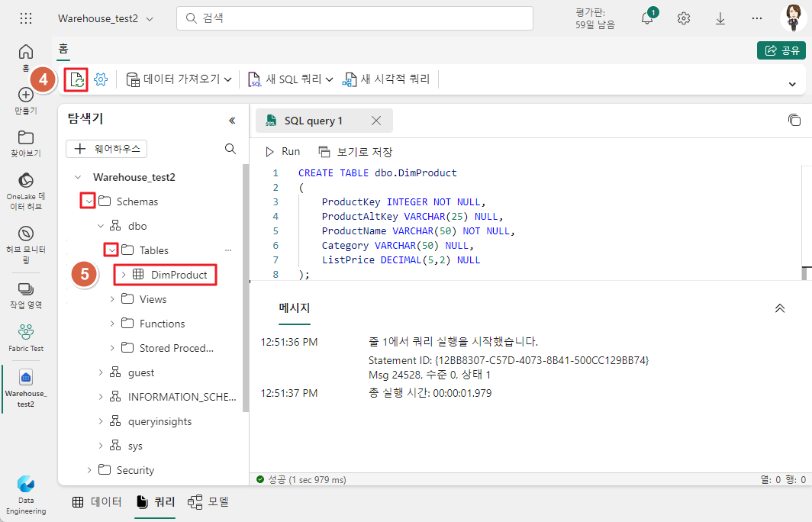Expand the INFORMATION_SCHEMA schema

coord(101,397)
